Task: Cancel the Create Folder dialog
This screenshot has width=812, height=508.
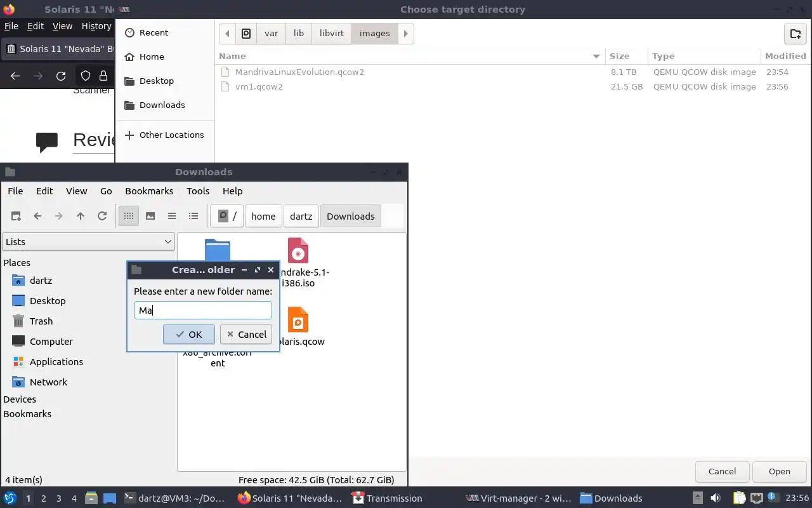Action: (246, 334)
